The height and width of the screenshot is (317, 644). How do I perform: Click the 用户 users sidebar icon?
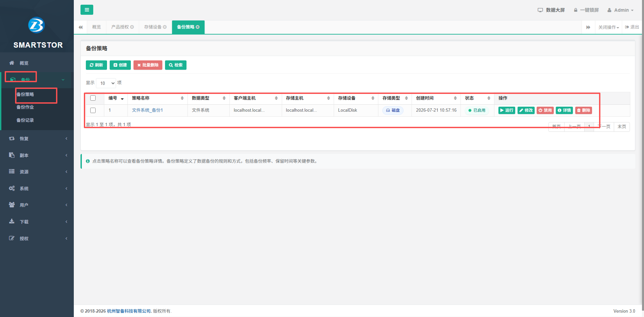tap(12, 205)
